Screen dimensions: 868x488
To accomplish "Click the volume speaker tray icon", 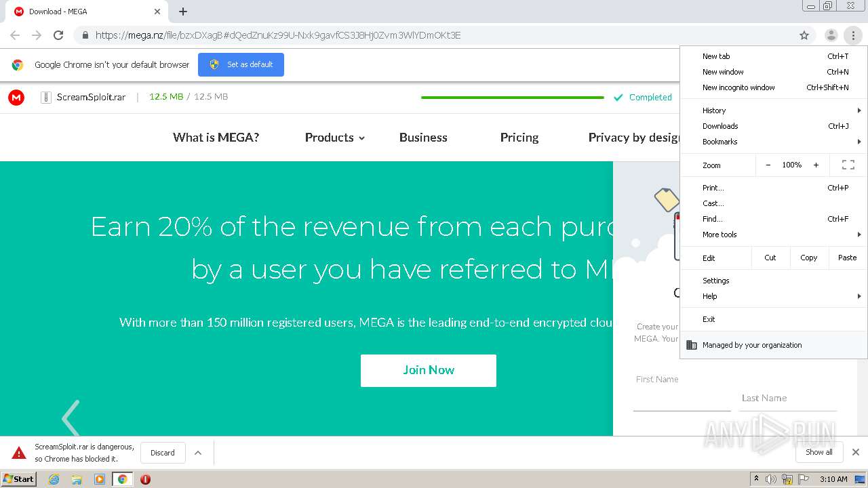I will pyautogui.click(x=771, y=479).
